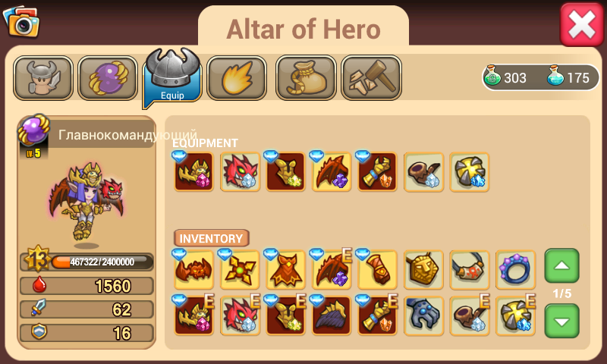The height and width of the screenshot is (364, 607).
Task: Open the screenshot camera icon
Action: tap(21, 21)
